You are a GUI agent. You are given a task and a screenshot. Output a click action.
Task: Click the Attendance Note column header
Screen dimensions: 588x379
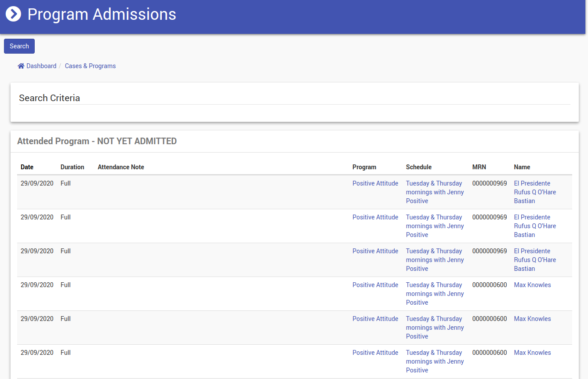pyautogui.click(x=121, y=167)
